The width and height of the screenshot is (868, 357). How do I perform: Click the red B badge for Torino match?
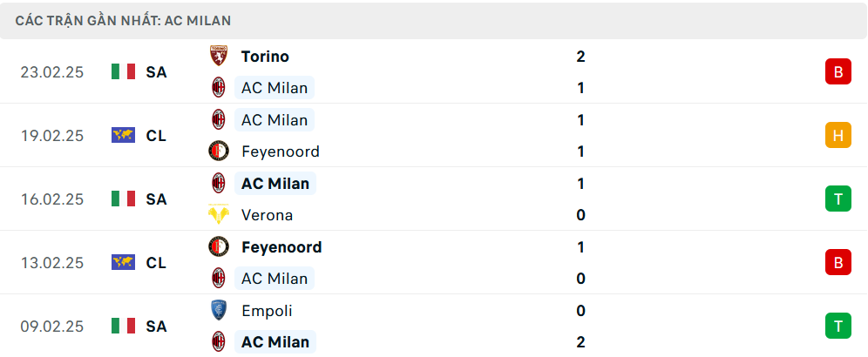pyautogui.click(x=837, y=72)
